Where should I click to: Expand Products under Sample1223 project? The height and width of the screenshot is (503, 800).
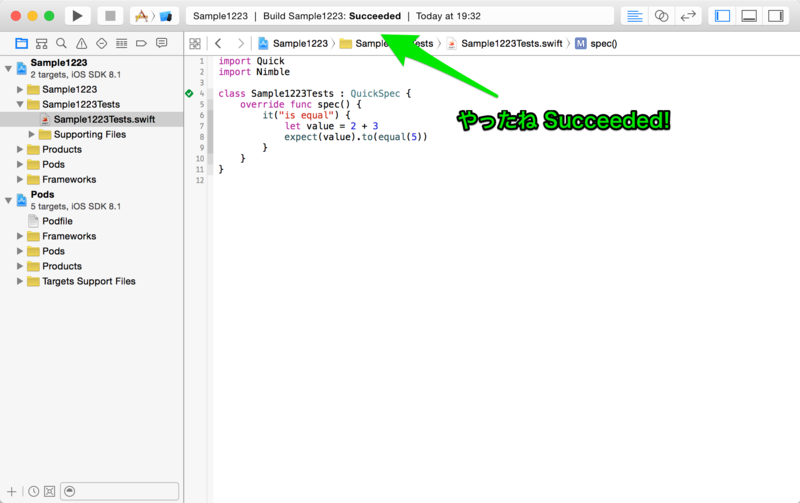coord(19,149)
